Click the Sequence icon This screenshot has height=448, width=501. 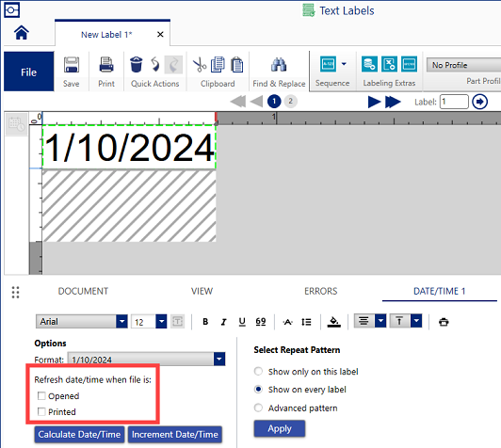(x=328, y=64)
